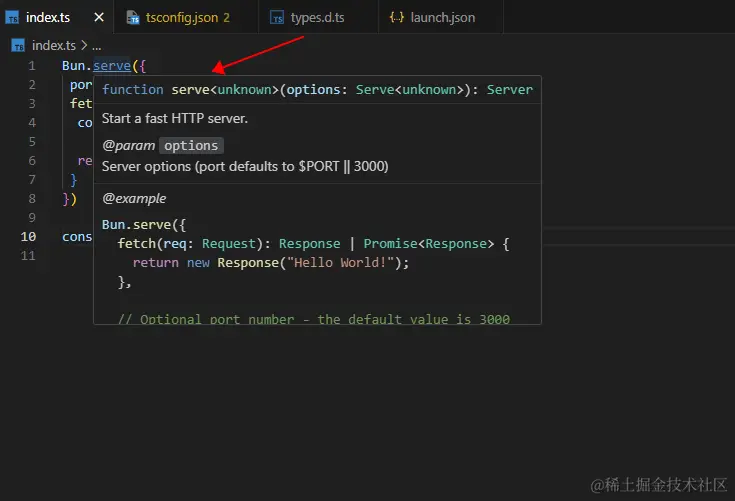The height and width of the screenshot is (501, 735).
Task: Select line number 5 in the gutter
Action: (31, 142)
